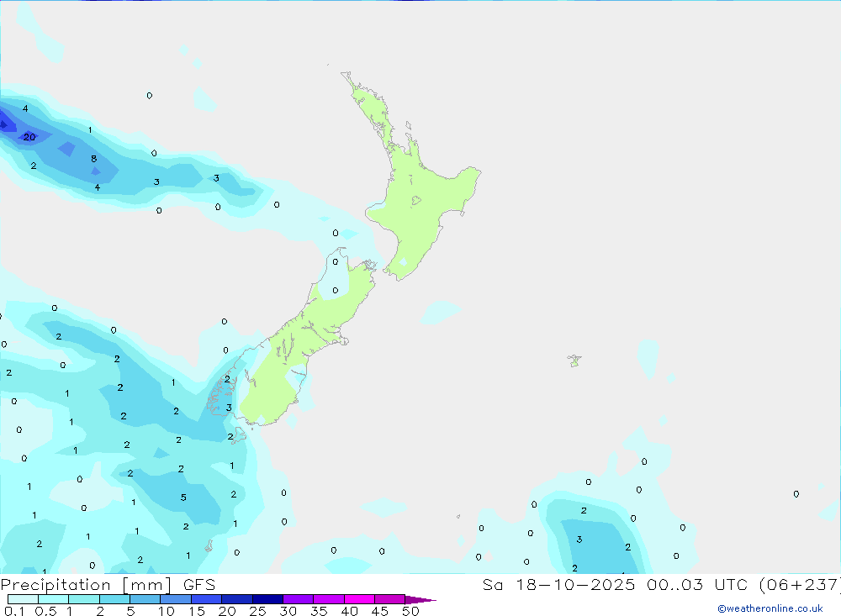Viewport: 841px width, 616px height.
Task: Click the '5' precipitation value on the map
Action: 183,498
